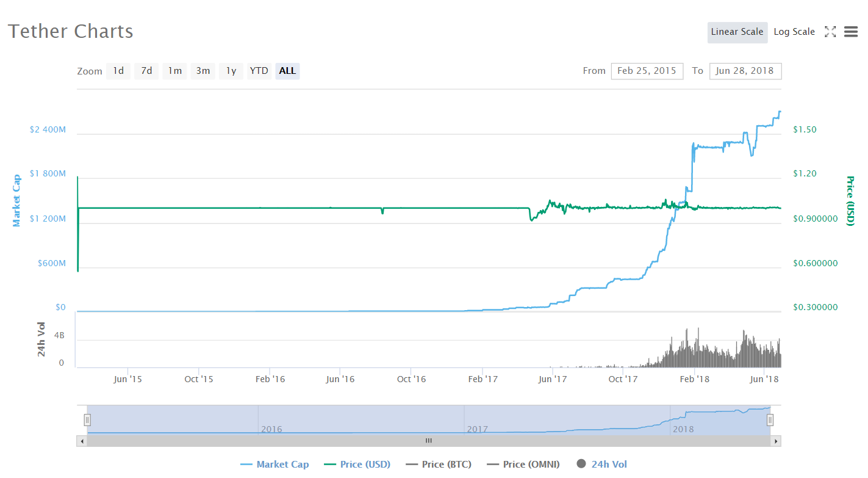
Task: Set zoom to 7d
Action: click(146, 71)
